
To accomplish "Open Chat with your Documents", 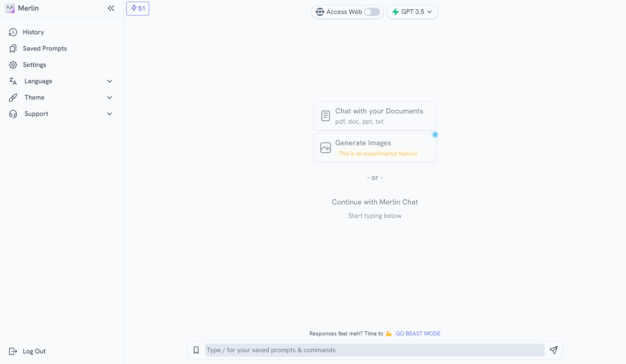I will click(x=375, y=116).
